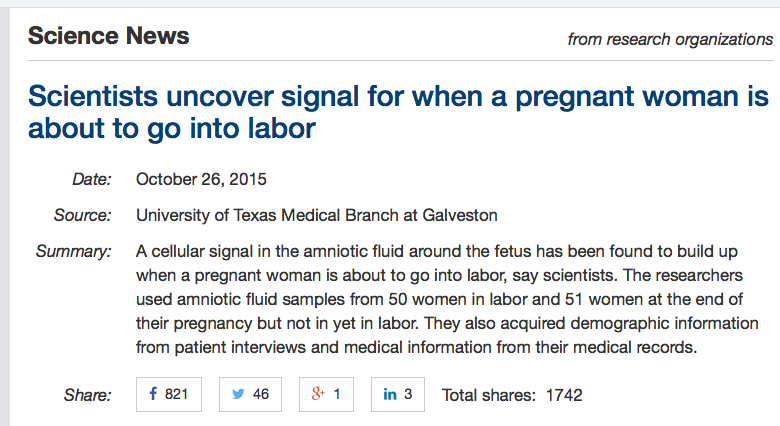Viewport: 780px width, 426px height.
Task: Click the date October 26, 2015
Action: [201, 179]
